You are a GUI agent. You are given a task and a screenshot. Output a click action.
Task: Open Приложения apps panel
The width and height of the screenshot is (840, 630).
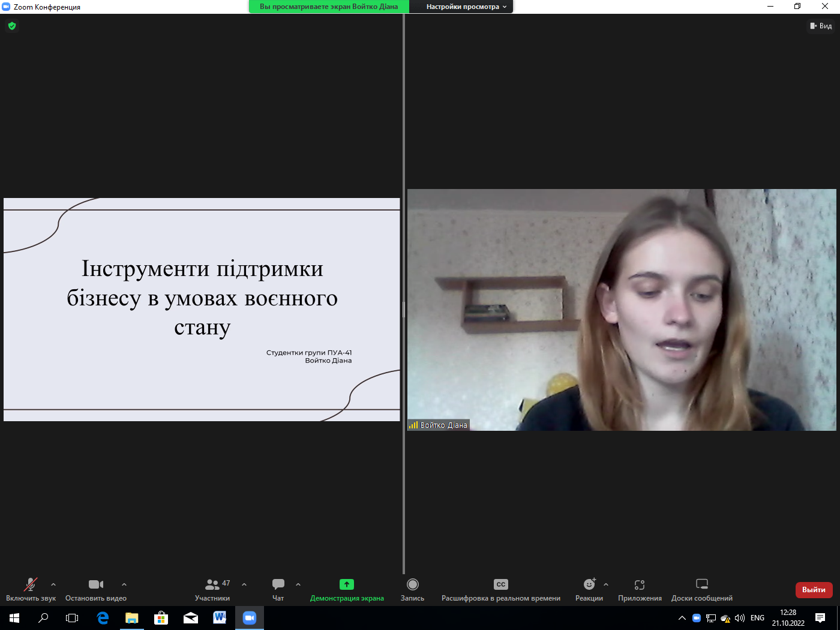pos(640,589)
